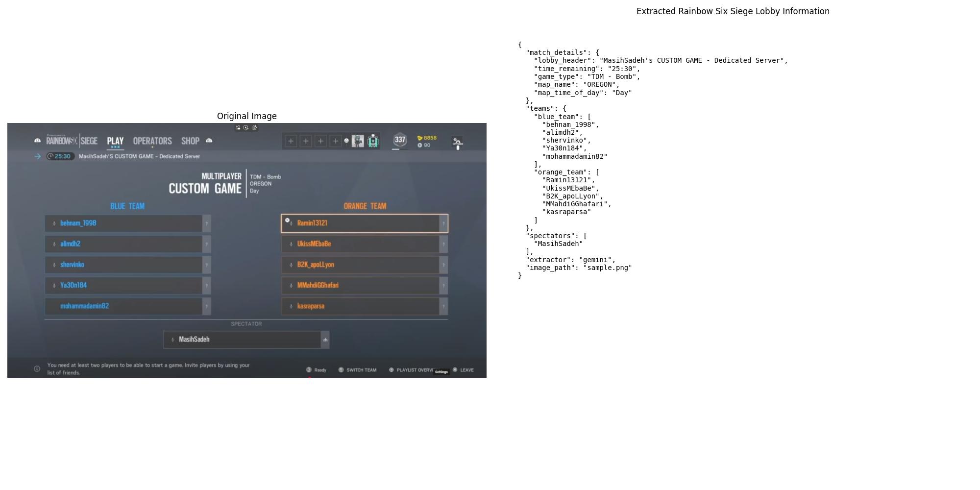The image size is (980, 490).
Task: Select the UkissMEbaBe player row
Action: (365, 244)
